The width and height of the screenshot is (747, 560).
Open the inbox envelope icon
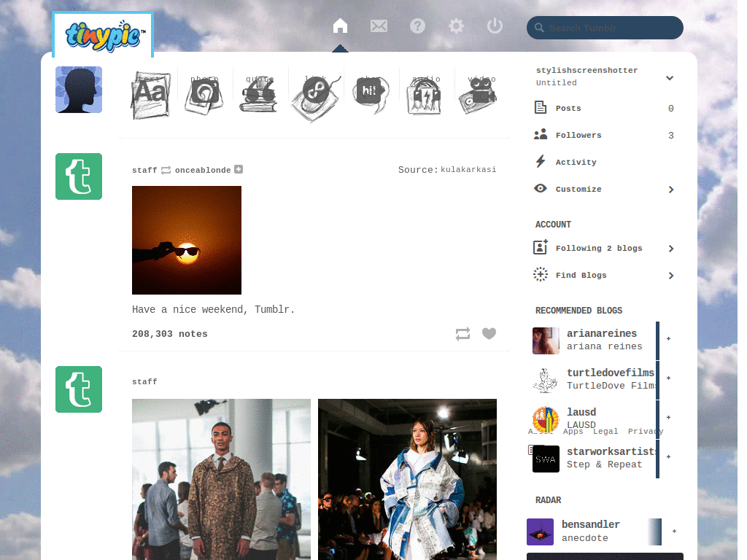tap(379, 26)
